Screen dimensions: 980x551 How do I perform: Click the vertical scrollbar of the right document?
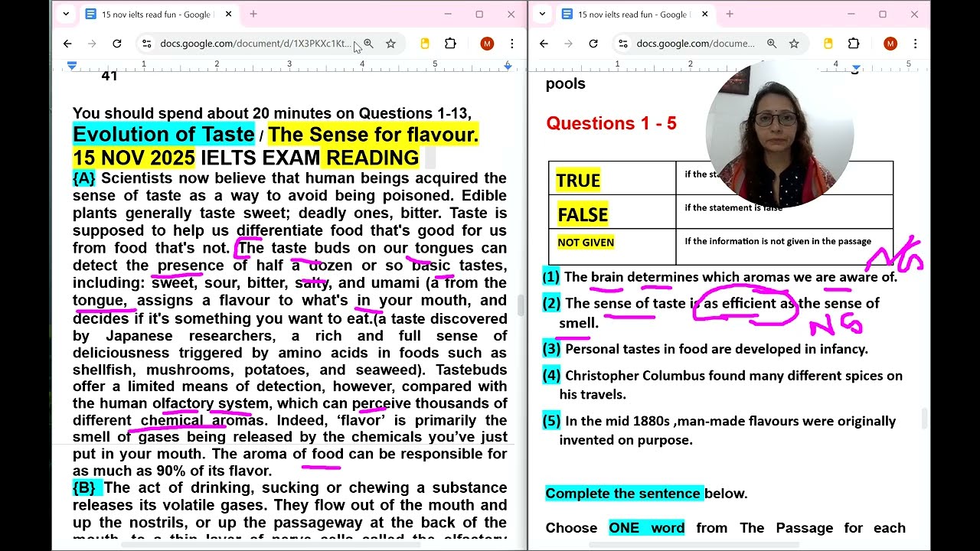point(925,417)
